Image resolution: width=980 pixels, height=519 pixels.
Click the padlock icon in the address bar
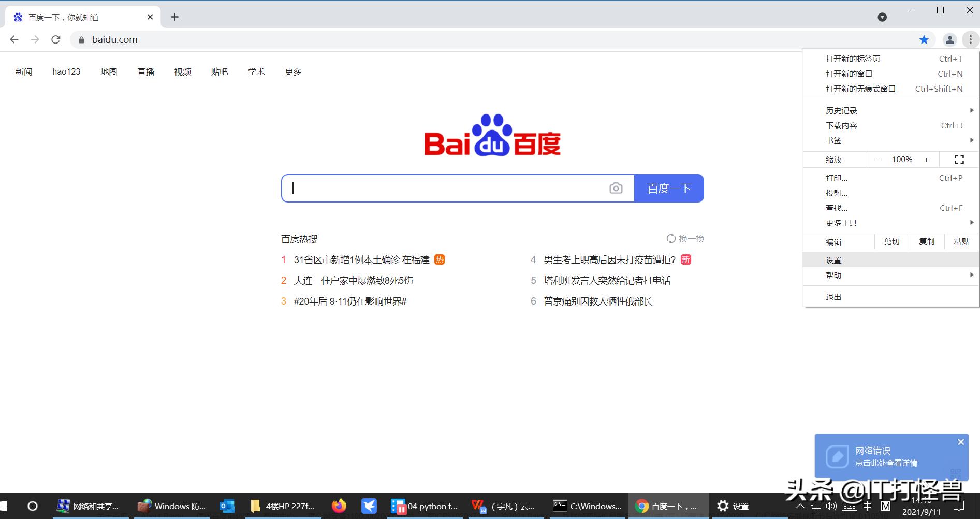click(x=81, y=39)
